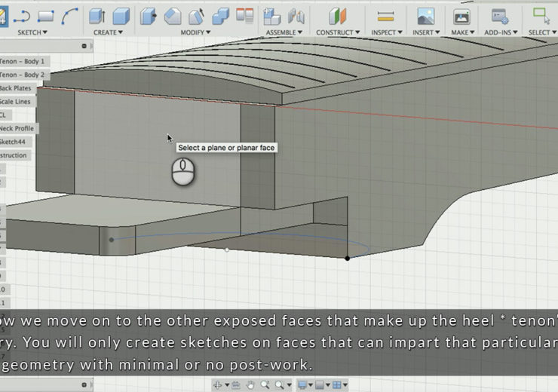Click the Back Plates browser entry

[x=16, y=88]
